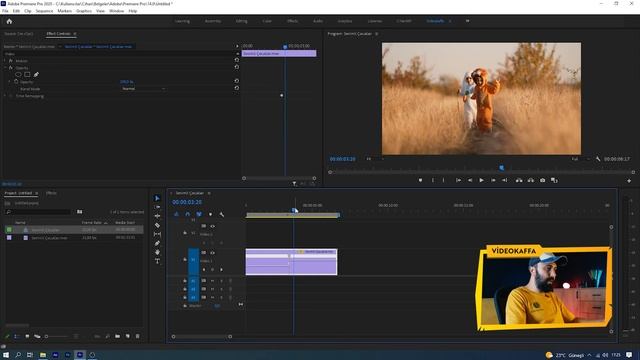The width and height of the screenshot is (640, 360).
Task: Select the Selection tool in the timeline toolbar
Action: tap(157, 198)
